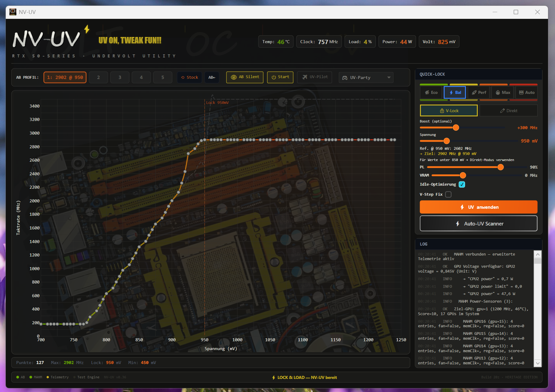Click the Load 4 % readout

tap(360, 42)
